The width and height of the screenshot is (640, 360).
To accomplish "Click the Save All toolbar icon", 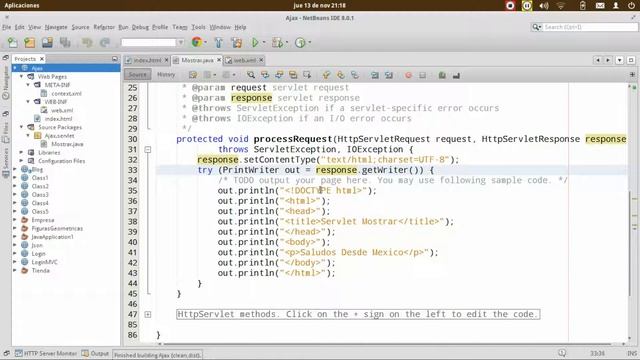I will pos(65,42).
